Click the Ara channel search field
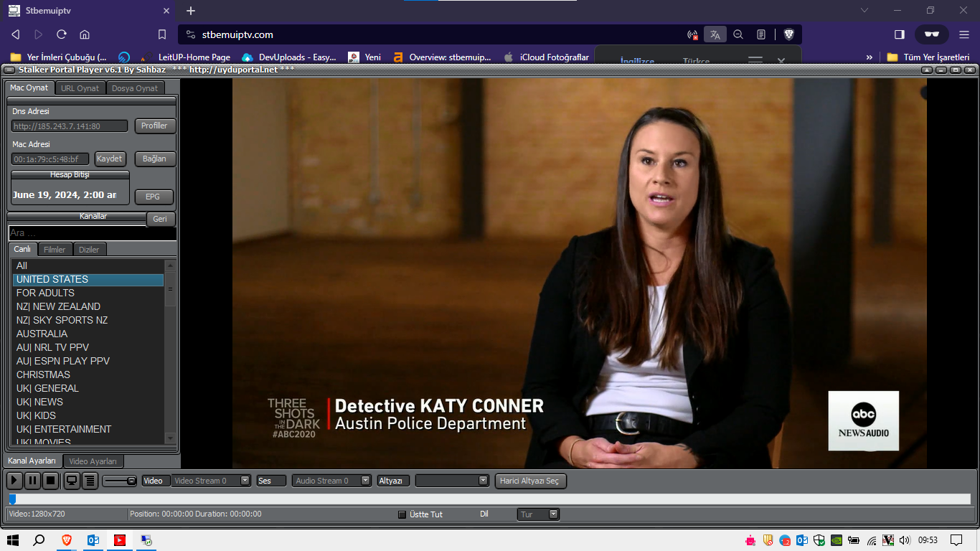 (93, 233)
